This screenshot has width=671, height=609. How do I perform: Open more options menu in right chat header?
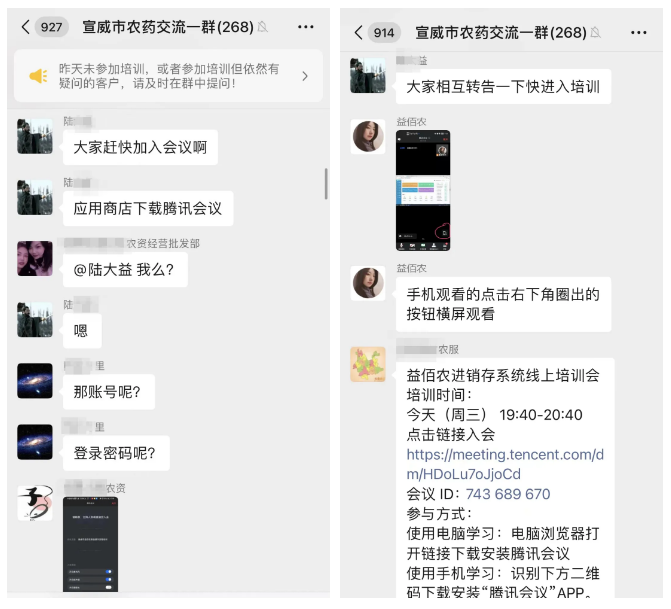pos(638,33)
